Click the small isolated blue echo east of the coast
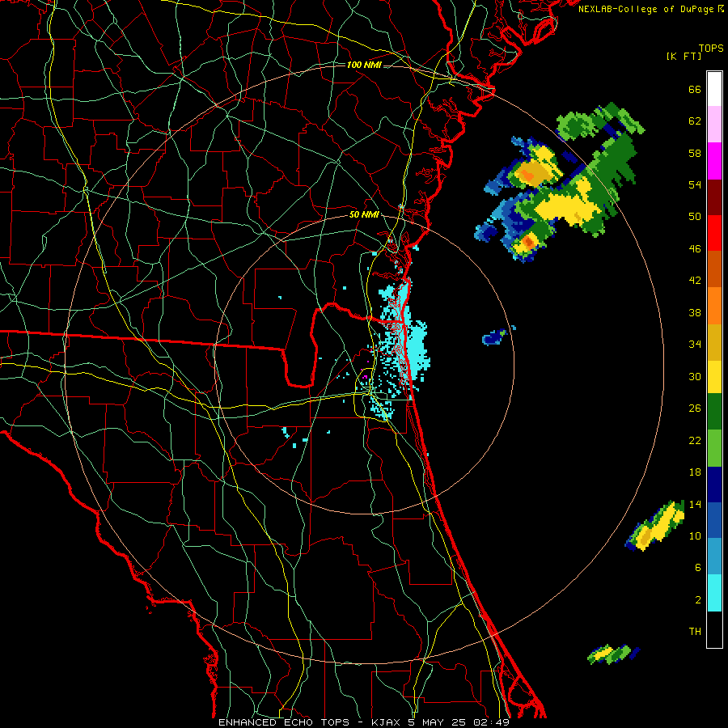Image resolution: width=728 pixels, height=728 pixels. point(494,336)
